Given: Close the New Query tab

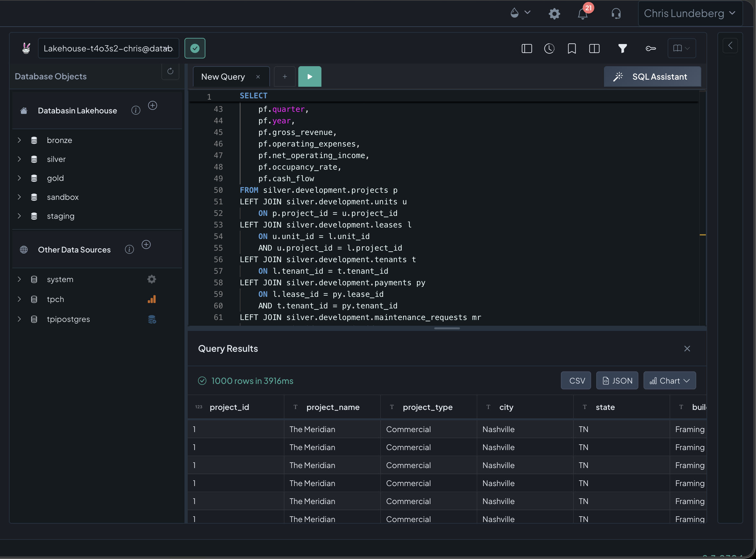Looking at the screenshot, I should (x=258, y=77).
